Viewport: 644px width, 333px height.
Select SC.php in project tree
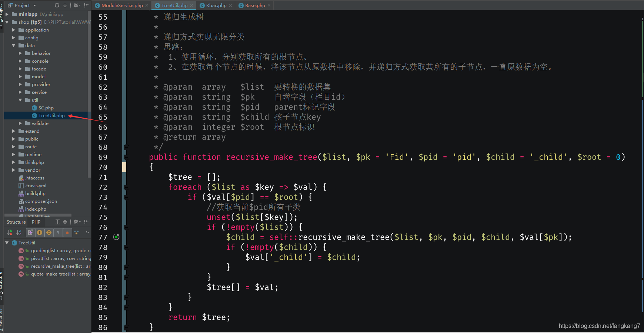point(46,108)
